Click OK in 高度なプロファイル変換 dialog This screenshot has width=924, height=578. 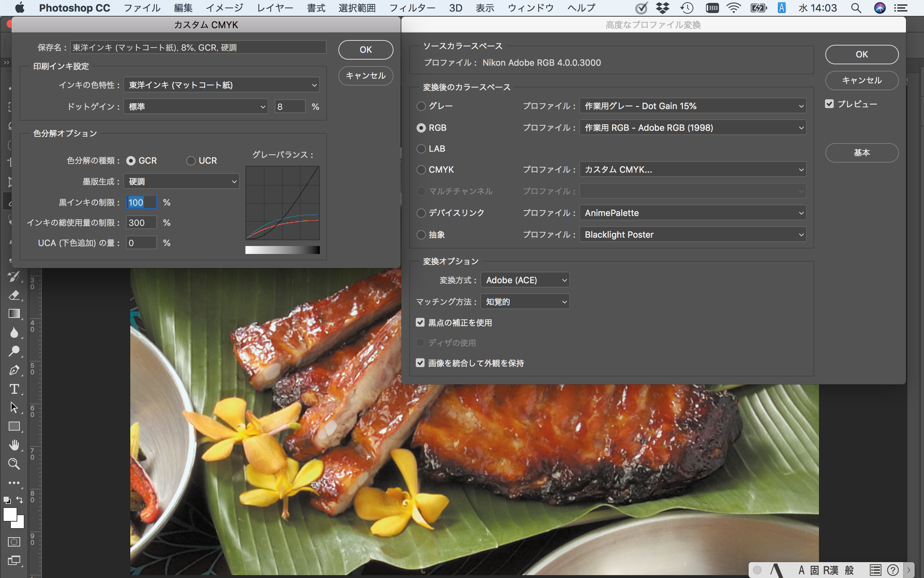click(x=862, y=54)
